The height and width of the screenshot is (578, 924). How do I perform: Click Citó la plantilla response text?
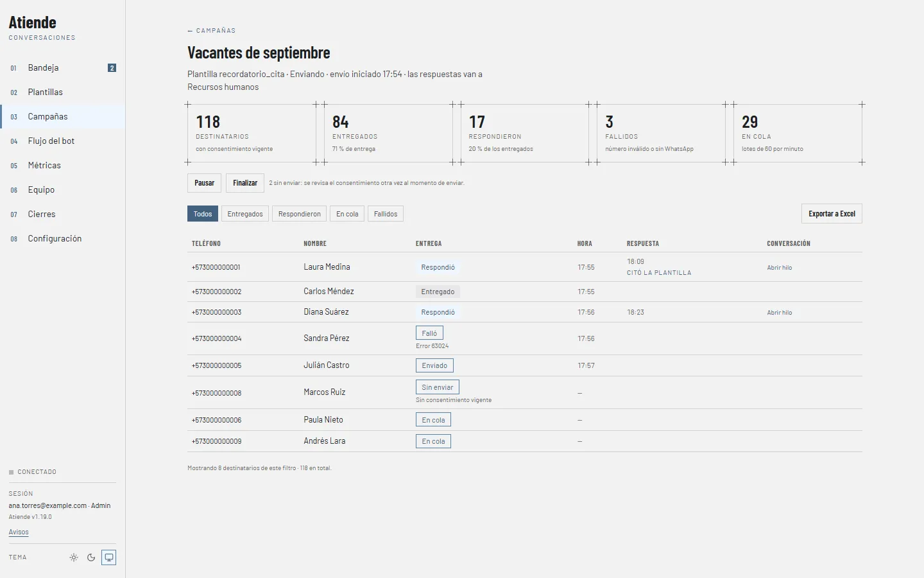pyautogui.click(x=659, y=273)
